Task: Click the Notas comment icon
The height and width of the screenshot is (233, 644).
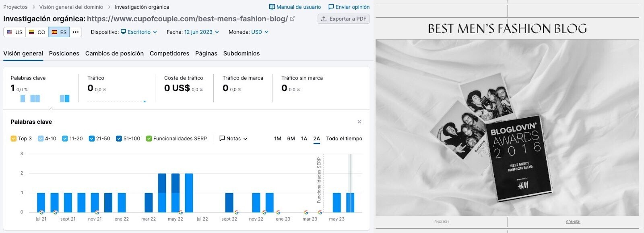Action: (x=222, y=138)
